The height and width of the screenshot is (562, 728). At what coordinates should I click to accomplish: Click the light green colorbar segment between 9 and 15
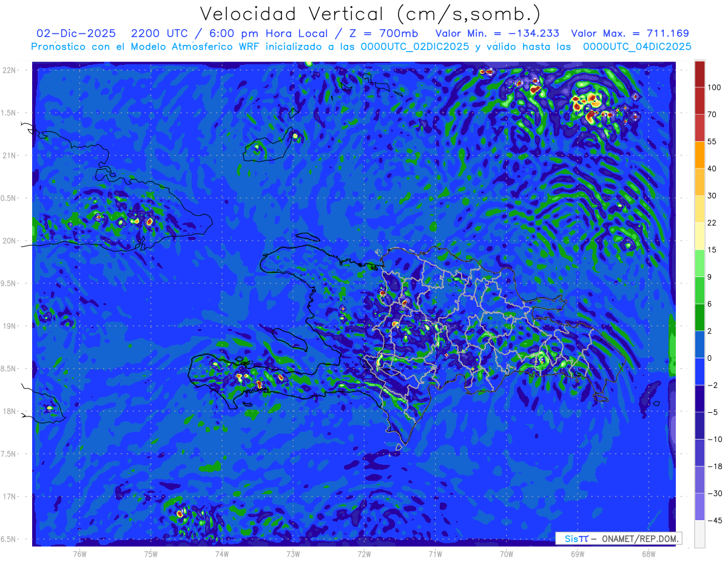tap(699, 263)
